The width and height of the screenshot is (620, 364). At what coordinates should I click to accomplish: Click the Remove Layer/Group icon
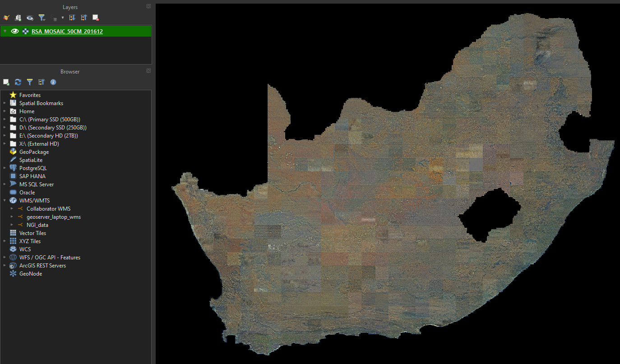coord(96,18)
